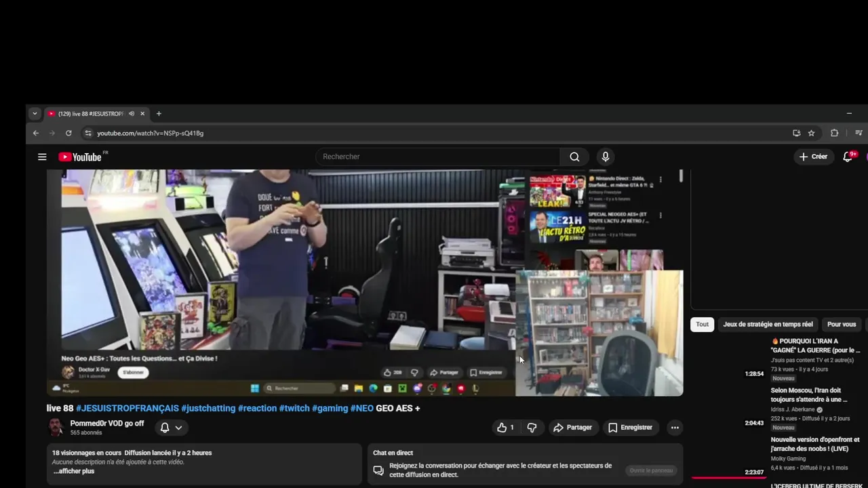Expand the subscription notification bell dropdown
This screenshot has width=868, height=488.
[x=171, y=428]
